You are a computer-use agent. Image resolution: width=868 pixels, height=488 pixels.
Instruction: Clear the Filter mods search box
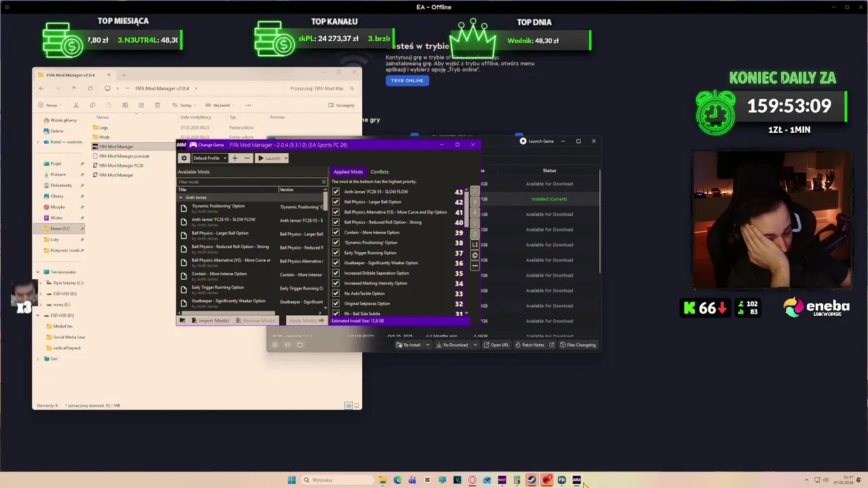pyautogui.click(x=323, y=182)
